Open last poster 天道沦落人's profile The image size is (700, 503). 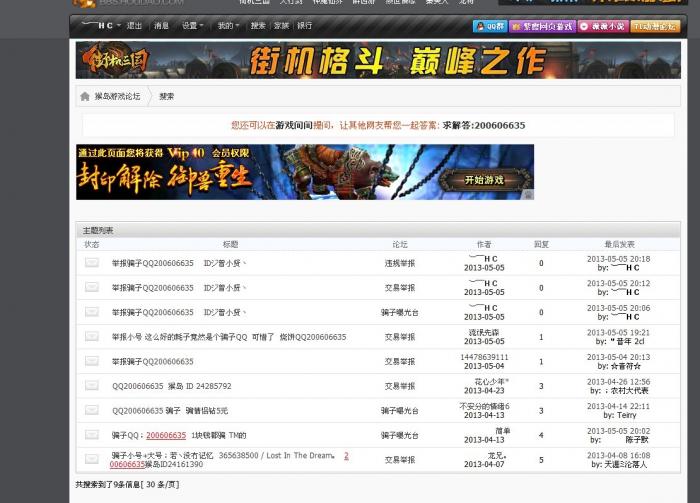625,464
